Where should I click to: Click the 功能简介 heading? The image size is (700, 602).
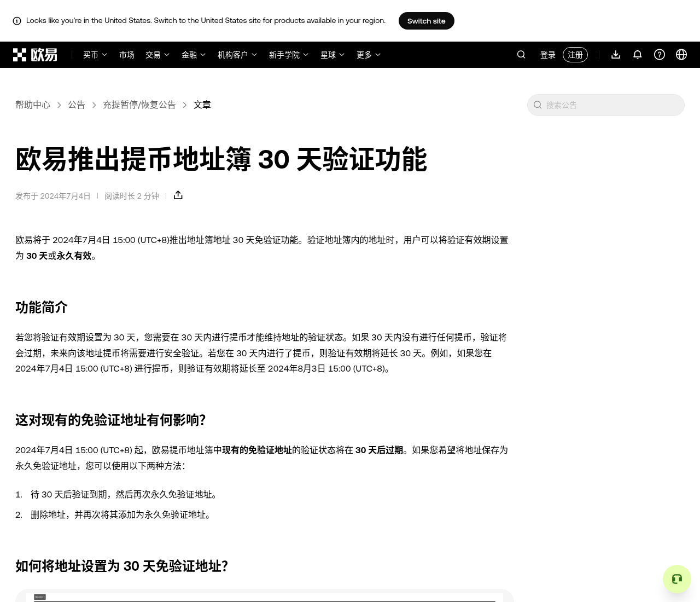(42, 308)
